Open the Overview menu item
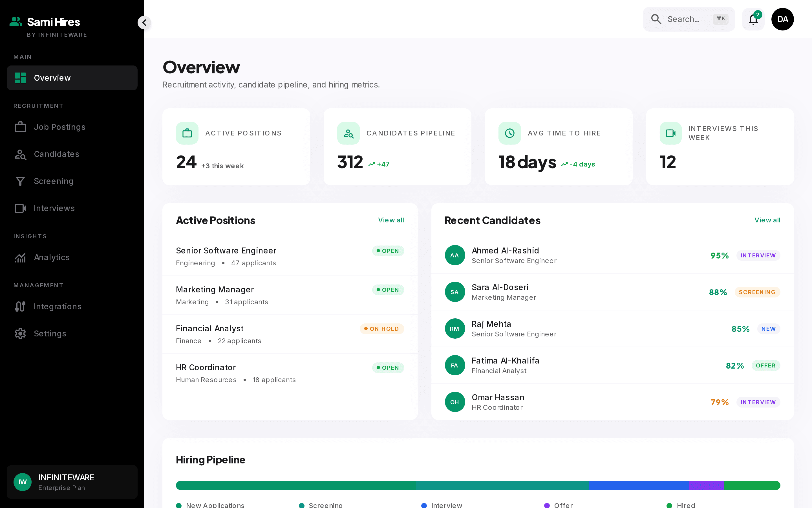This screenshot has width=812, height=508. coord(72,78)
